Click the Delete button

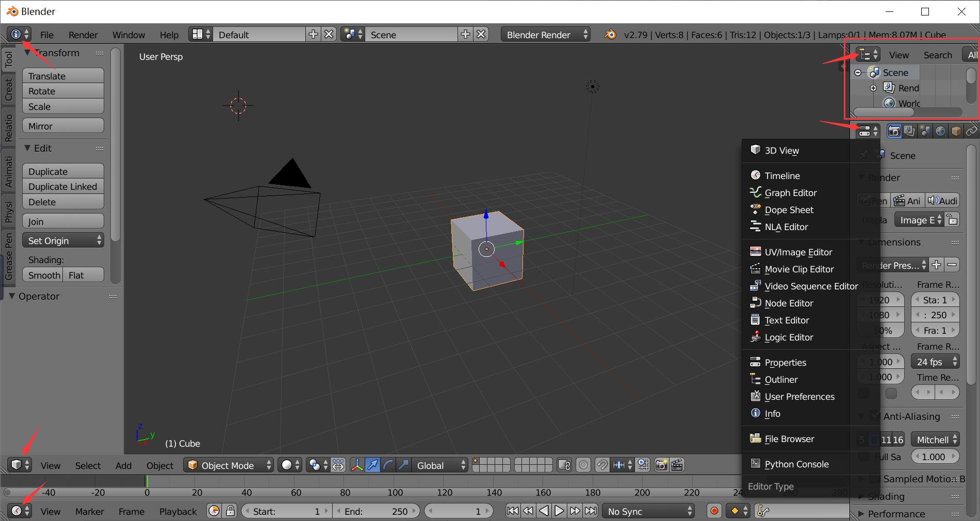tap(63, 202)
